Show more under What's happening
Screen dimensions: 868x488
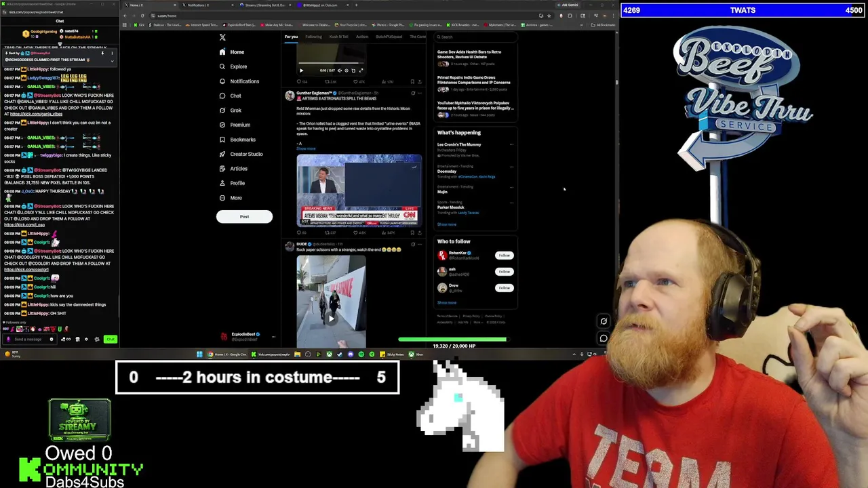(447, 224)
